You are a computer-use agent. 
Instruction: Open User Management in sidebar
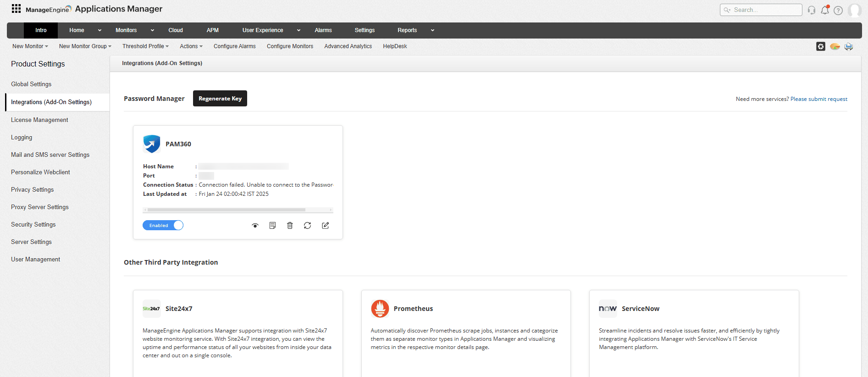[x=35, y=260]
